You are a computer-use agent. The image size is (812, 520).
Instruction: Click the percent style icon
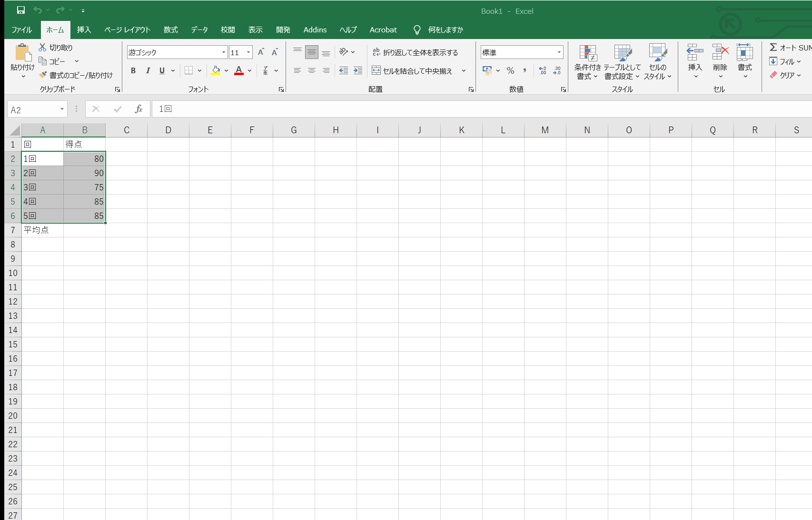[510, 70]
